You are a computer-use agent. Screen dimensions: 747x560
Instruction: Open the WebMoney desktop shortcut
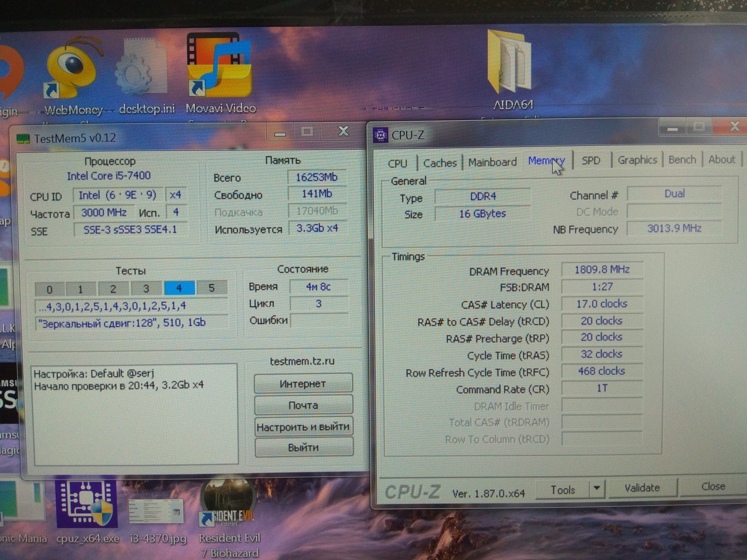[74, 76]
